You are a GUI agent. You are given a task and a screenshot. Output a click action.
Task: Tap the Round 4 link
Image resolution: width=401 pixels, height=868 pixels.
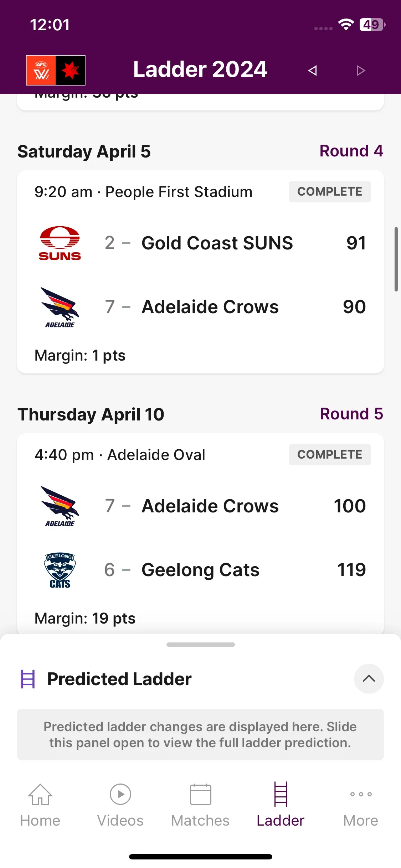tap(351, 151)
